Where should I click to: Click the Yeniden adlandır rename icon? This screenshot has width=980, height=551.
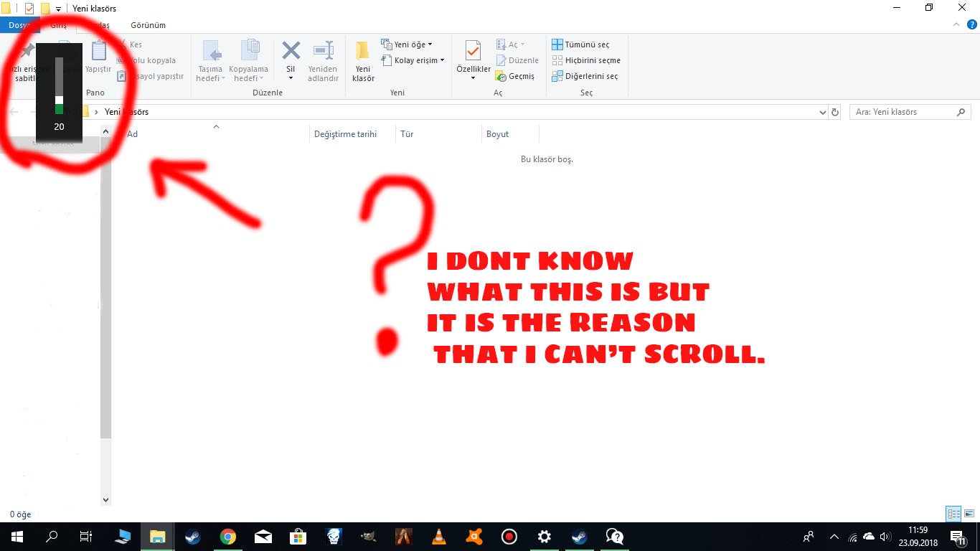[x=324, y=51]
